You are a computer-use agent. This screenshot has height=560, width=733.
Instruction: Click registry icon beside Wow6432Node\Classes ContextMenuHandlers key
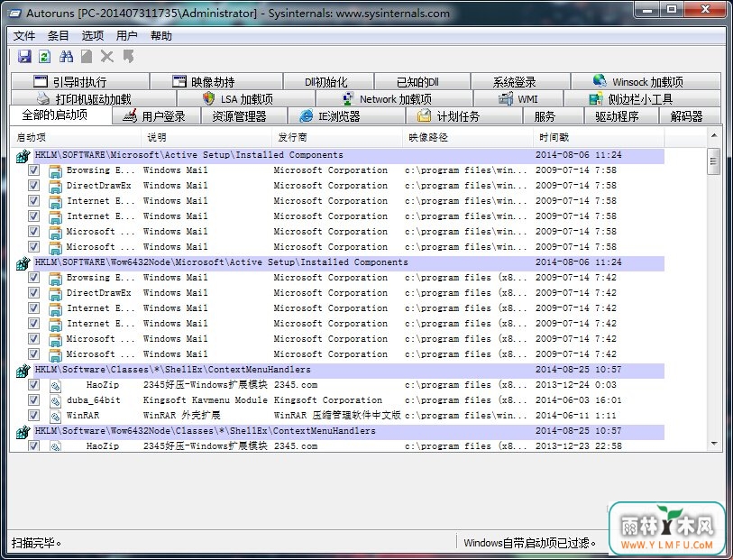click(x=23, y=432)
